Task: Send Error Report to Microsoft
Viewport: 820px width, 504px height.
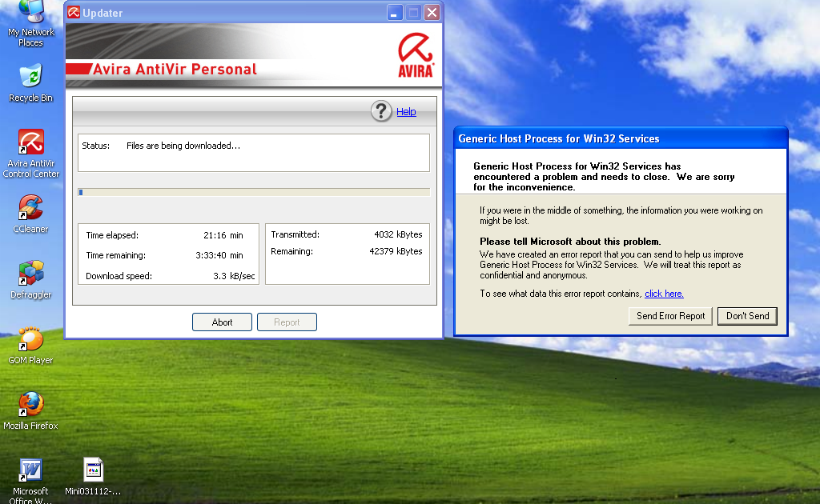Action: pos(670,316)
